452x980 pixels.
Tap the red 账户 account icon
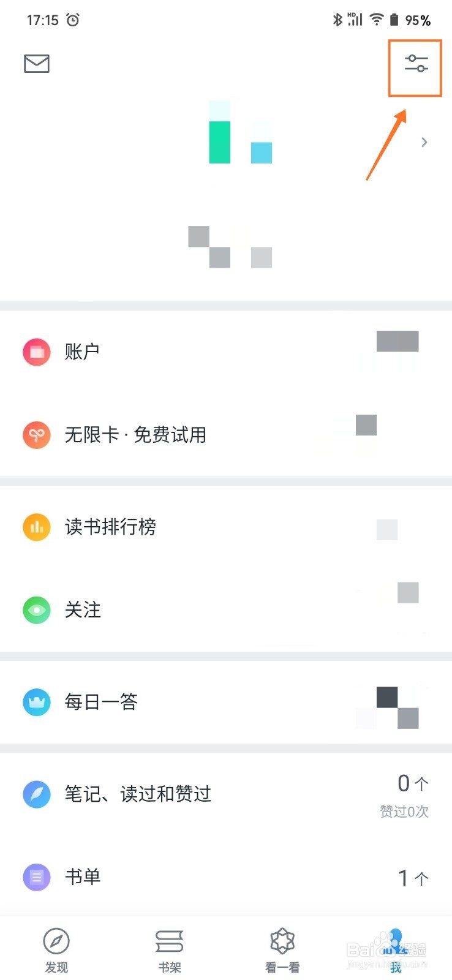pyautogui.click(x=37, y=352)
